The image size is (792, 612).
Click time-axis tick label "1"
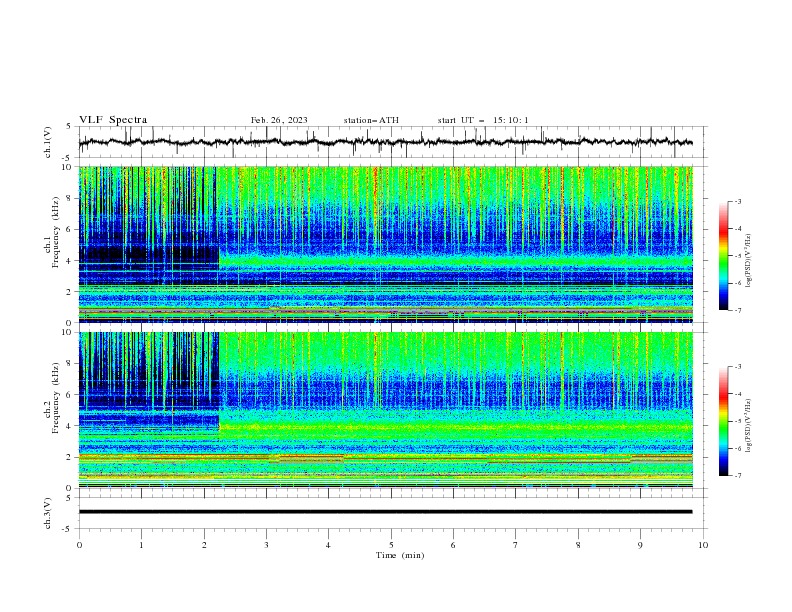[x=141, y=545]
